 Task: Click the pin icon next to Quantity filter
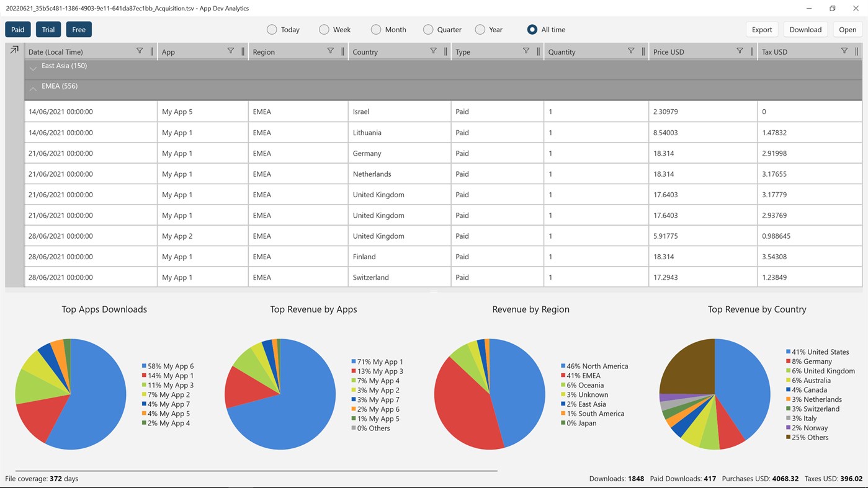coord(642,51)
